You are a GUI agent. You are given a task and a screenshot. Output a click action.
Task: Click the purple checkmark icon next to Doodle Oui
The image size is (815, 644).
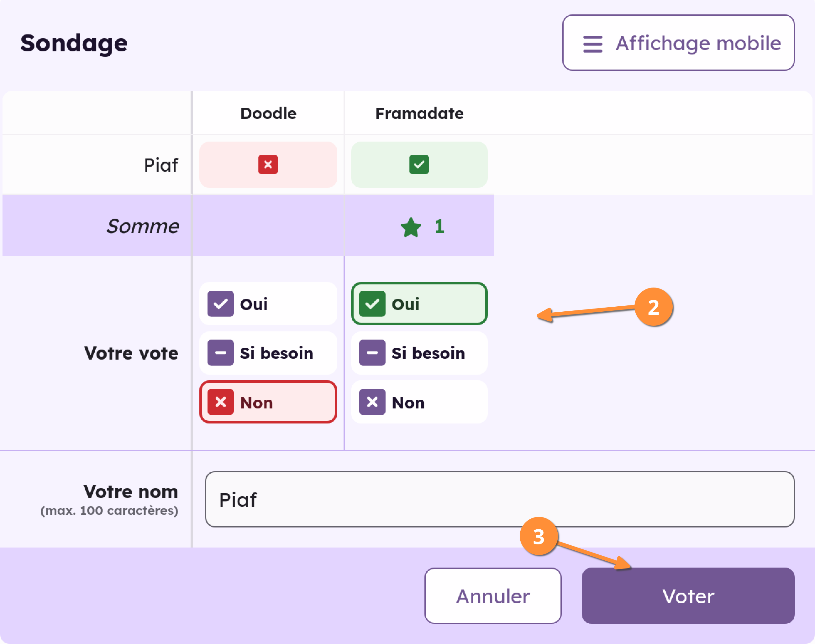[x=221, y=304]
